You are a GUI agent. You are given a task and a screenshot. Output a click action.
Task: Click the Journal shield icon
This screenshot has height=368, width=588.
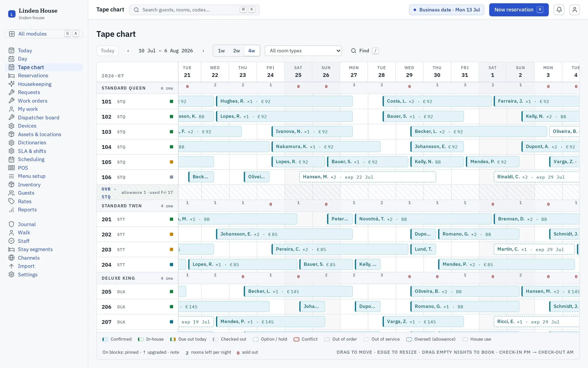click(x=11, y=224)
